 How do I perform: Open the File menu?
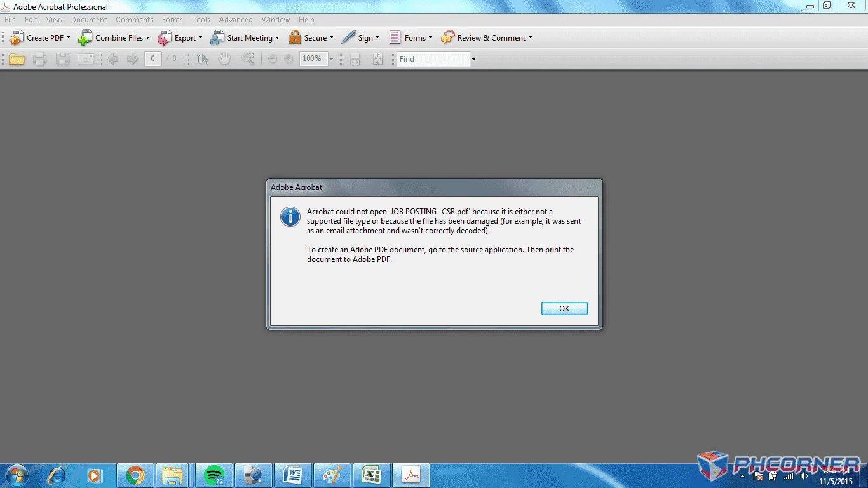tap(10, 20)
